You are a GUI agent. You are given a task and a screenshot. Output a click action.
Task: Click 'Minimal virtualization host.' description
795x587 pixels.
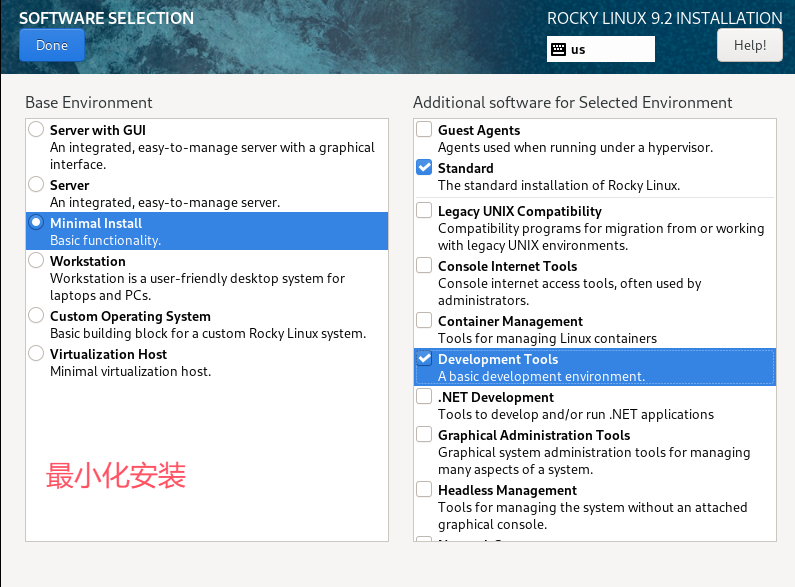point(130,372)
